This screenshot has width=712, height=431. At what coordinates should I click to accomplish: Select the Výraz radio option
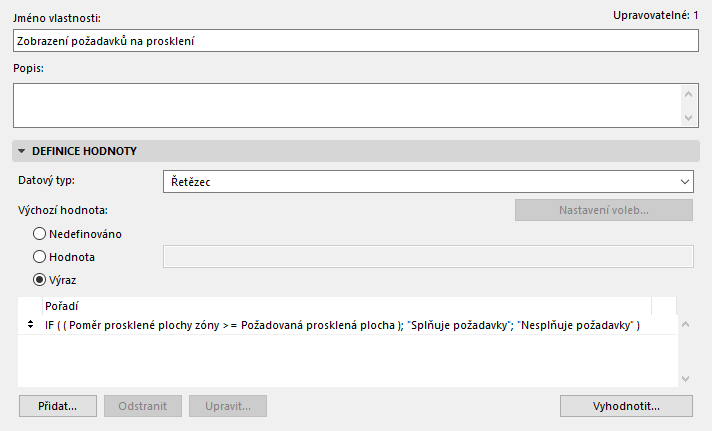point(40,279)
